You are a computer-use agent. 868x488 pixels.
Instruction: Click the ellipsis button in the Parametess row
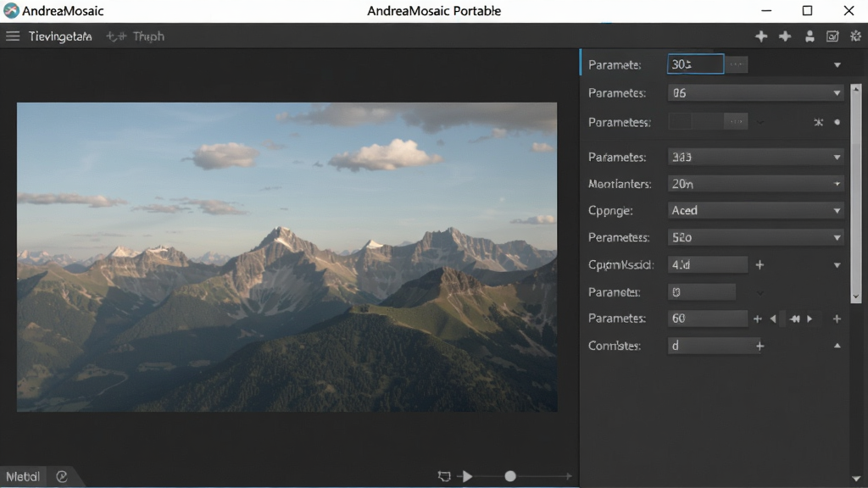pos(737,122)
